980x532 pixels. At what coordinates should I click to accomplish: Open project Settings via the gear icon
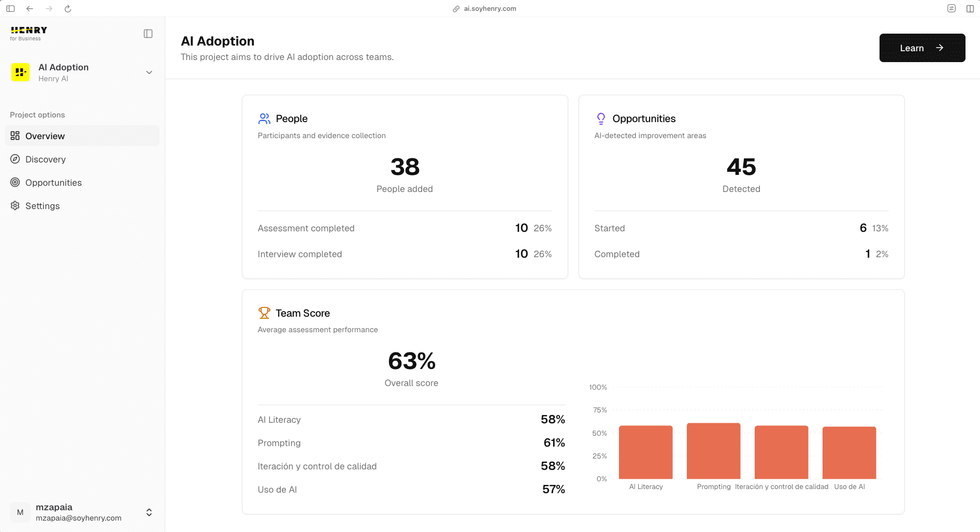pos(15,205)
